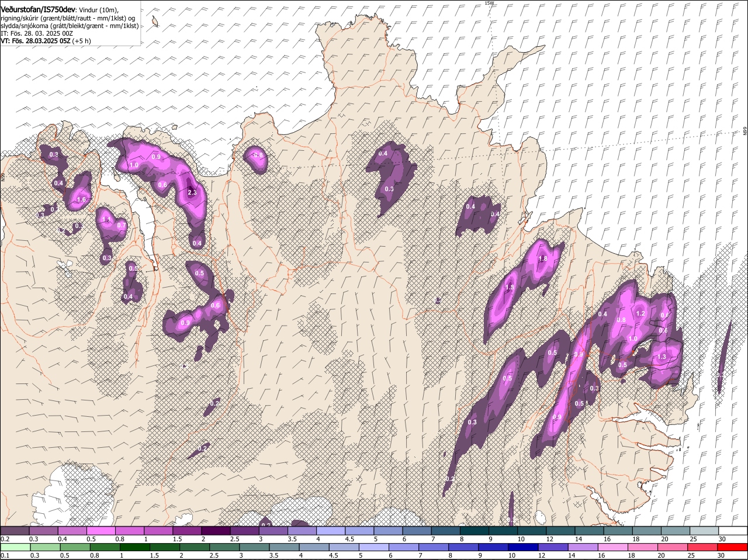Click the red swatch right of 30, lower scale
Viewport: 748px width, 560px height.
tap(733, 547)
